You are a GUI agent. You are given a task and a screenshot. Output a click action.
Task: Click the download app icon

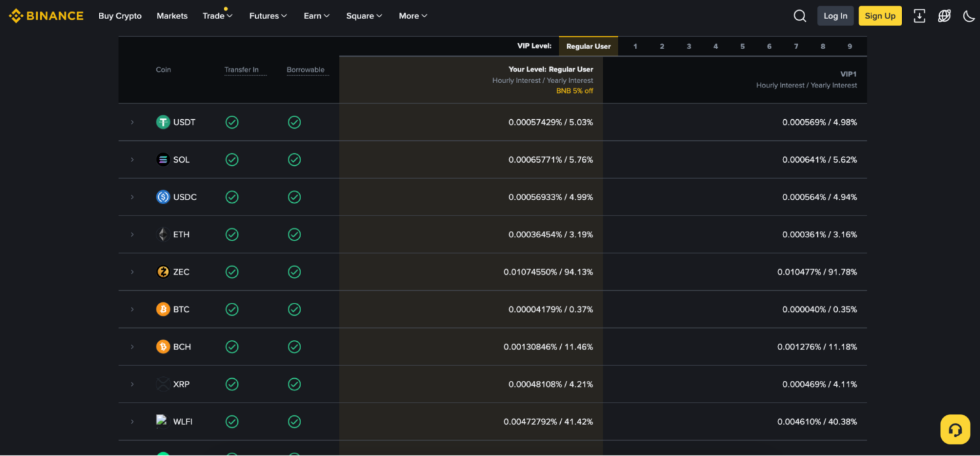(919, 16)
